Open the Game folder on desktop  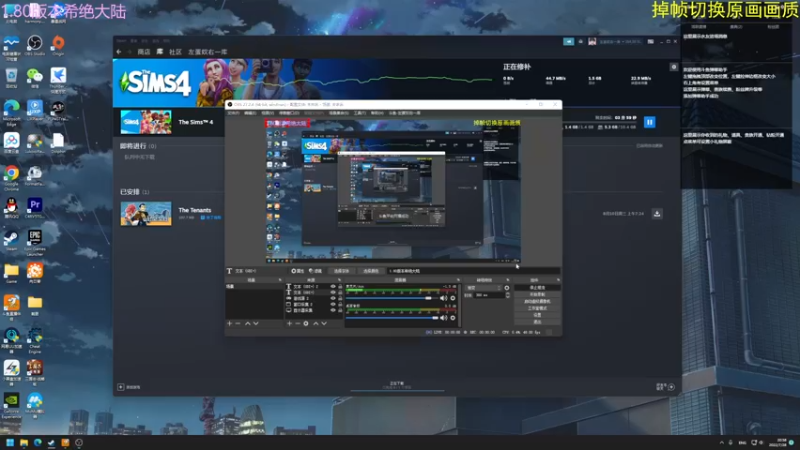11,271
